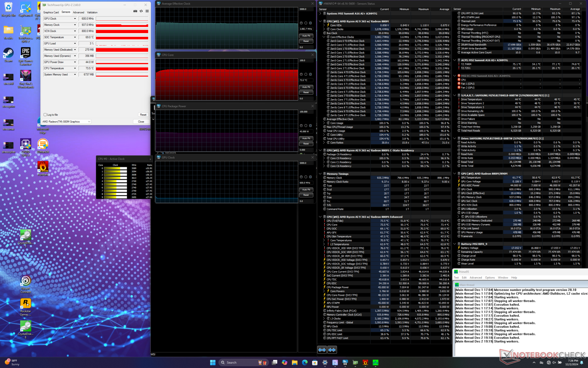
Task: Click GPU-Z screenshot camera icon
Action: point(135,11)
